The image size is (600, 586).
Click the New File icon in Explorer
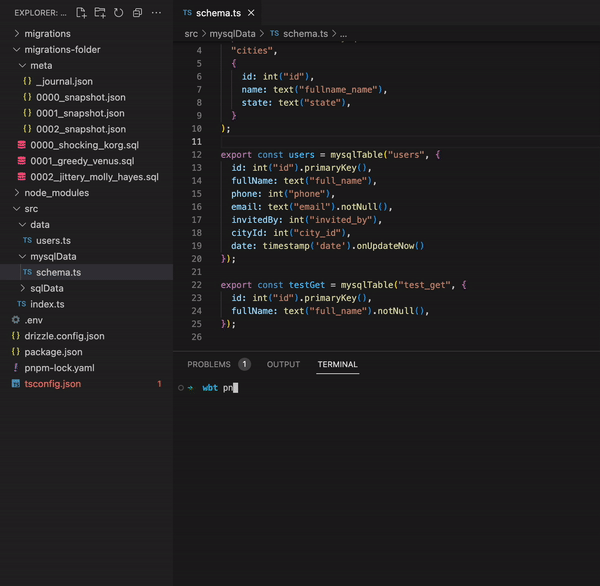click(81, 13)
